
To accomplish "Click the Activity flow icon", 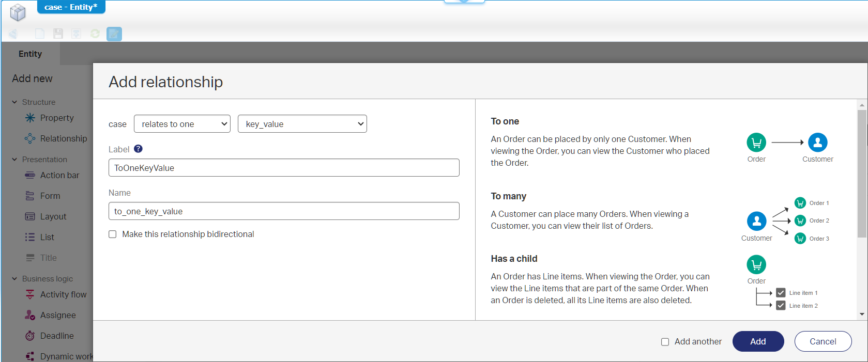I will click(x=30, y=294).
